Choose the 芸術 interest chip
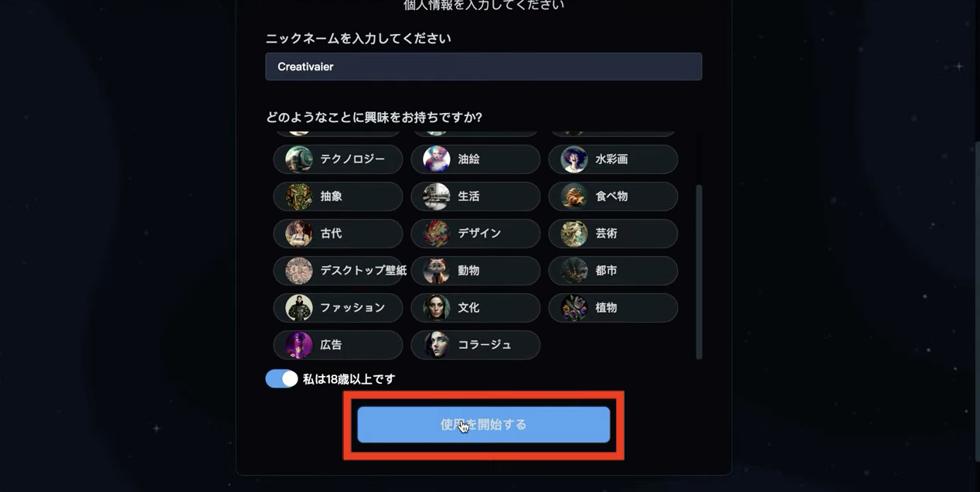The height and width of the screenshot is (492, 980). point(613,234)
